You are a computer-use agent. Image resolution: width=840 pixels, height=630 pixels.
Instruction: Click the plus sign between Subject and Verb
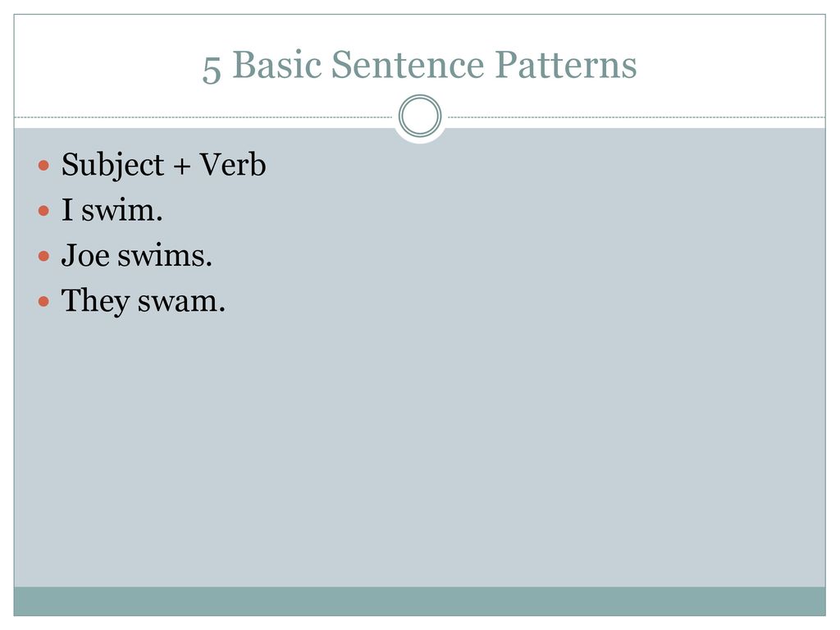coord(181,166)
